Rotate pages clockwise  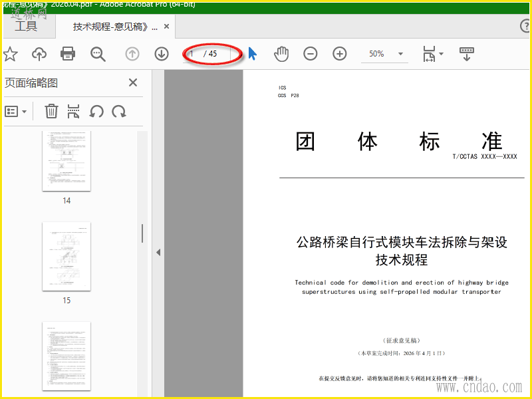pos(119,111)
